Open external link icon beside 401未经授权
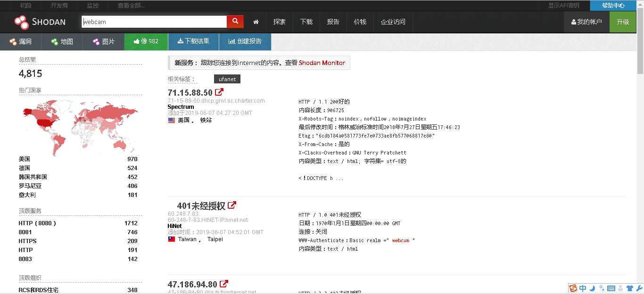The width and height of the screenshot is (644, 294). coord(232,205)
